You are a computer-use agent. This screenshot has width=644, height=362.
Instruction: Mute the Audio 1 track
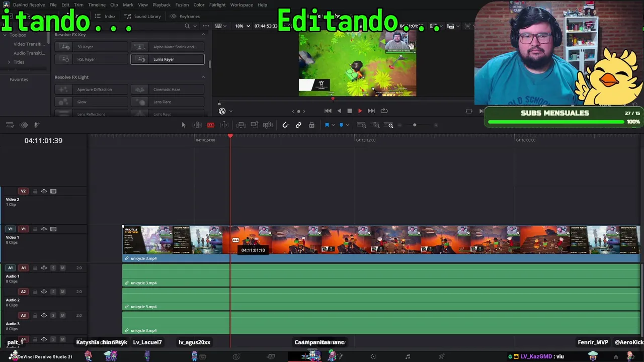(62, 268)
